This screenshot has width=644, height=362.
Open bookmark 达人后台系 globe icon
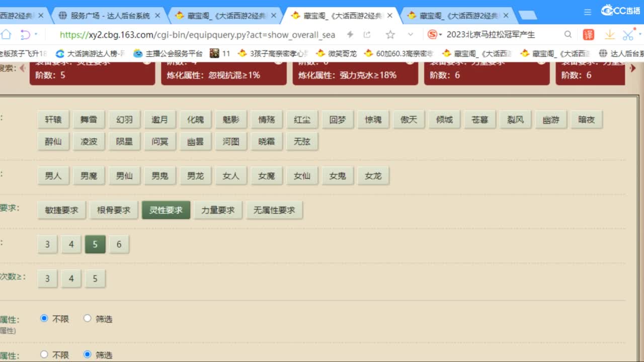(603, 53)
